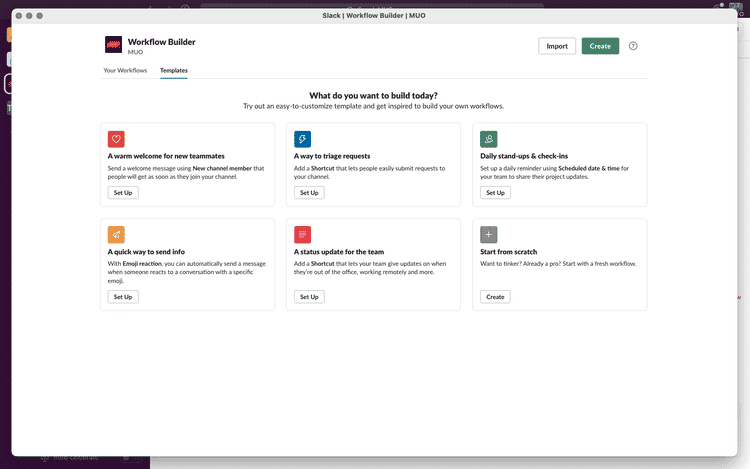Click the 'Start from scratch' title
The height and width of the screenshot is (469, 750).
click(x=508, y=251)
